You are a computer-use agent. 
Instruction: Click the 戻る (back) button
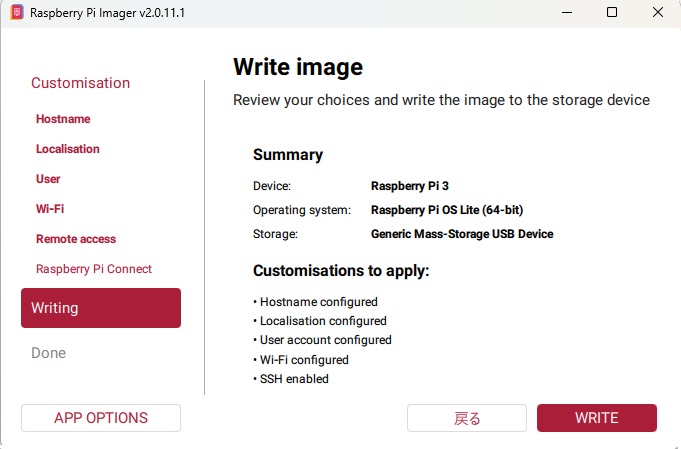(x=467, y=418)
